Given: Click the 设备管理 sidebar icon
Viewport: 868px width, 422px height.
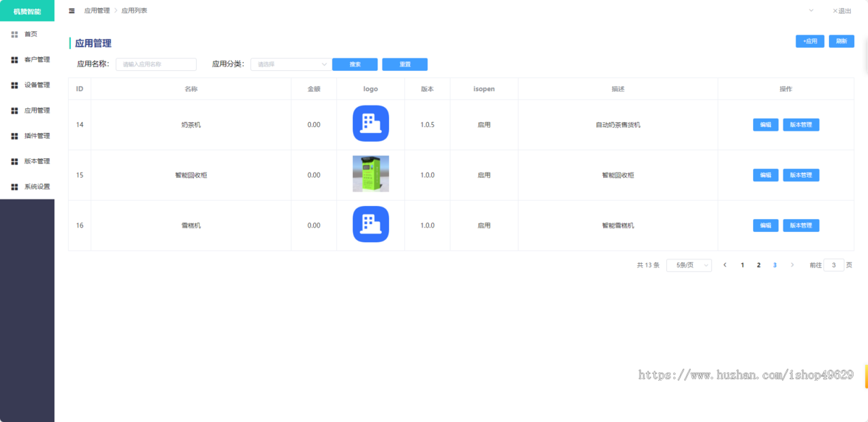Looking at the screenshot, I should [x=14, y=85].
